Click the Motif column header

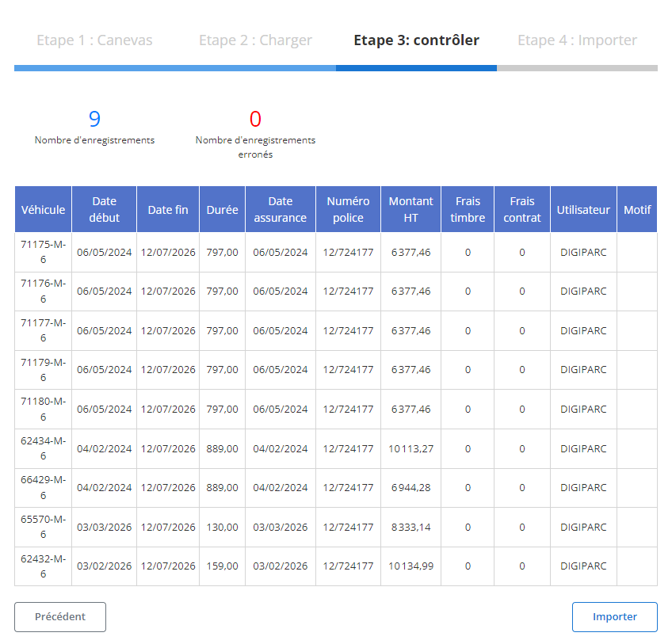point(637,210)
